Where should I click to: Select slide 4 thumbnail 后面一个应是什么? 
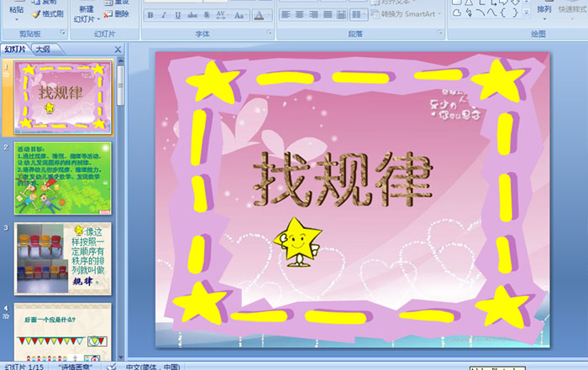63,331
